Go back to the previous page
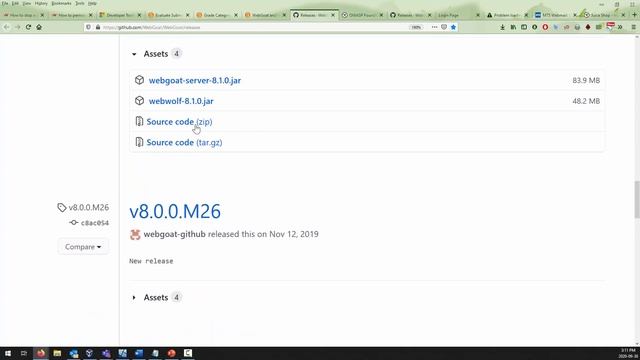Viewport: 640px width, 360px height. [x=7, y=27]
